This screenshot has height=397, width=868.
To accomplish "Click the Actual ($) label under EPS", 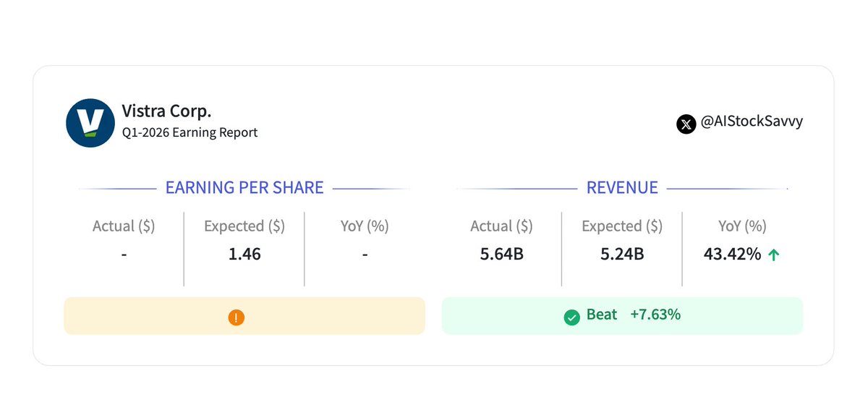I will point(124,226).
